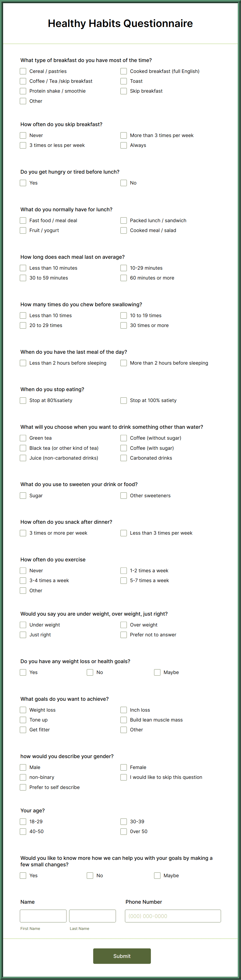Check 'Never' for skipping breakfast

click(x=23, y=135)
